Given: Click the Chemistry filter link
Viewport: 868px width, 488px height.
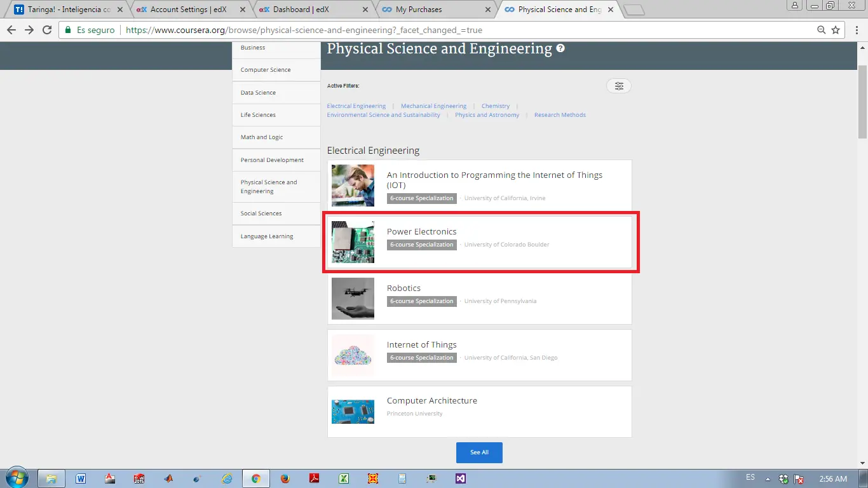Looking at the screenshot, I should coord(496,106).
